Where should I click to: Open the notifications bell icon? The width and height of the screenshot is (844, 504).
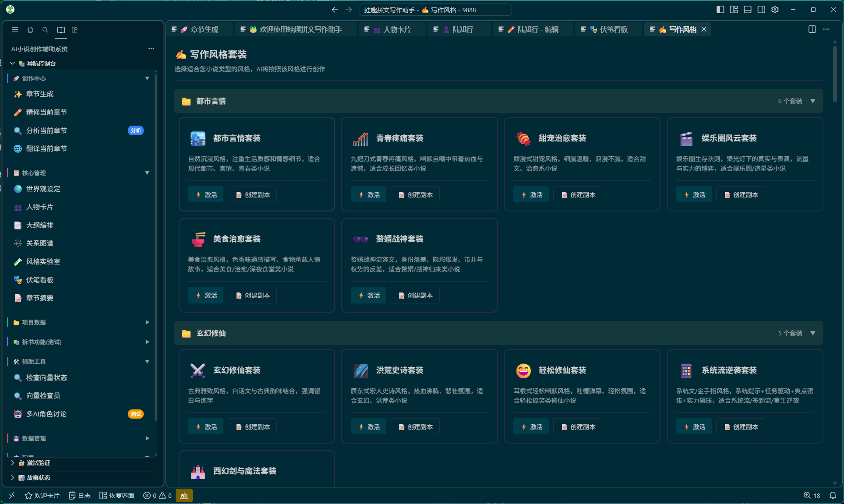pos(833,496)
